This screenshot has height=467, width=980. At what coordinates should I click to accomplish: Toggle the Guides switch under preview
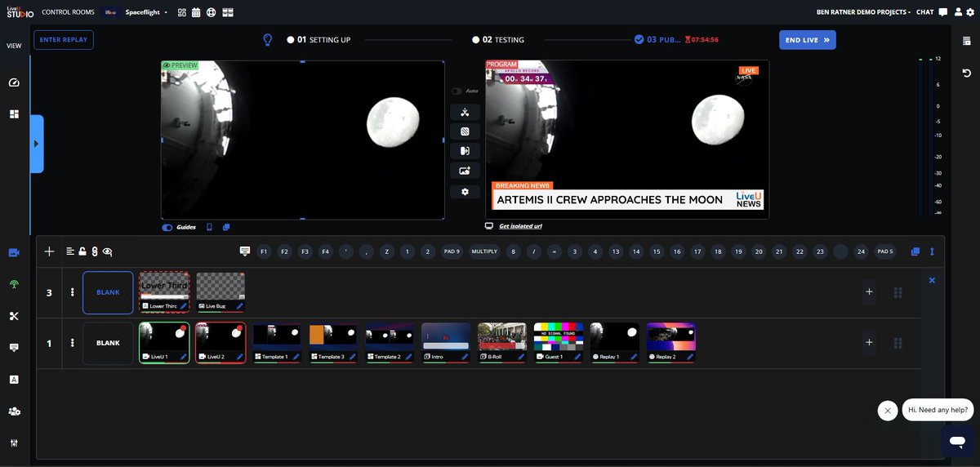(167, 227)
